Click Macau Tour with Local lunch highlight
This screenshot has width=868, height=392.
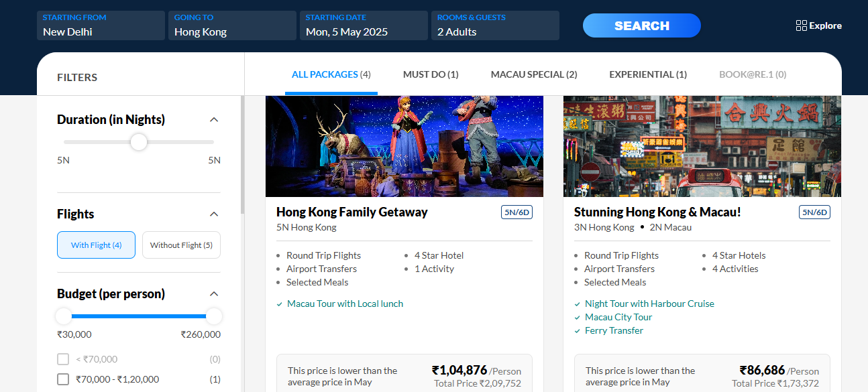pyautogui.click(x=345, y=304)
